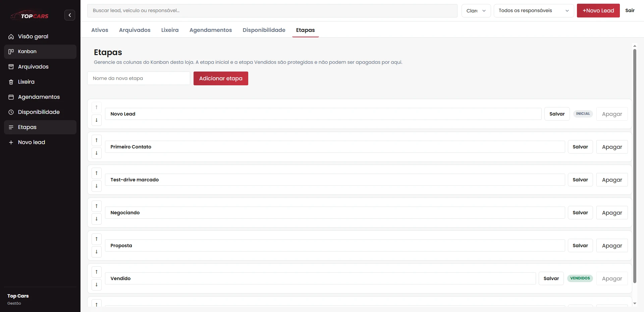Image resolution: width=644 pixels, height=312 pixels.
Task: Focus the Nome da nova etapa field
Action: coord(139,79)
